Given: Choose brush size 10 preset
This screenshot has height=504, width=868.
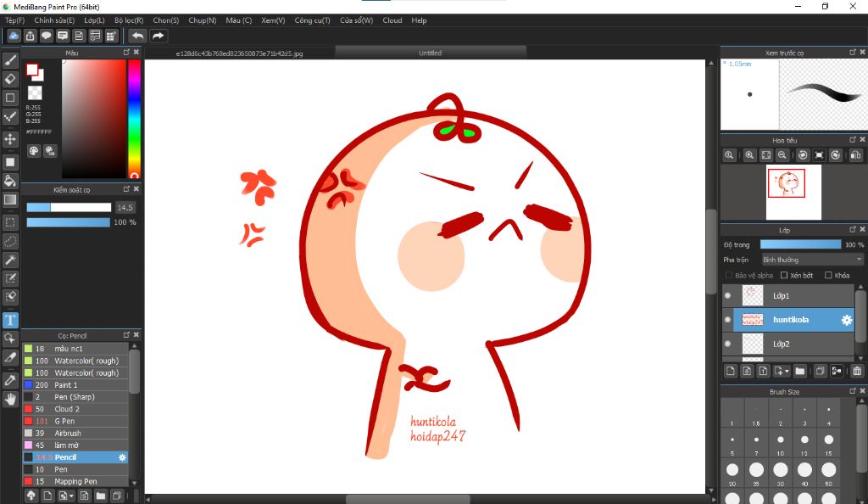Looking at the screenshot, I should [x=780, y=443].
